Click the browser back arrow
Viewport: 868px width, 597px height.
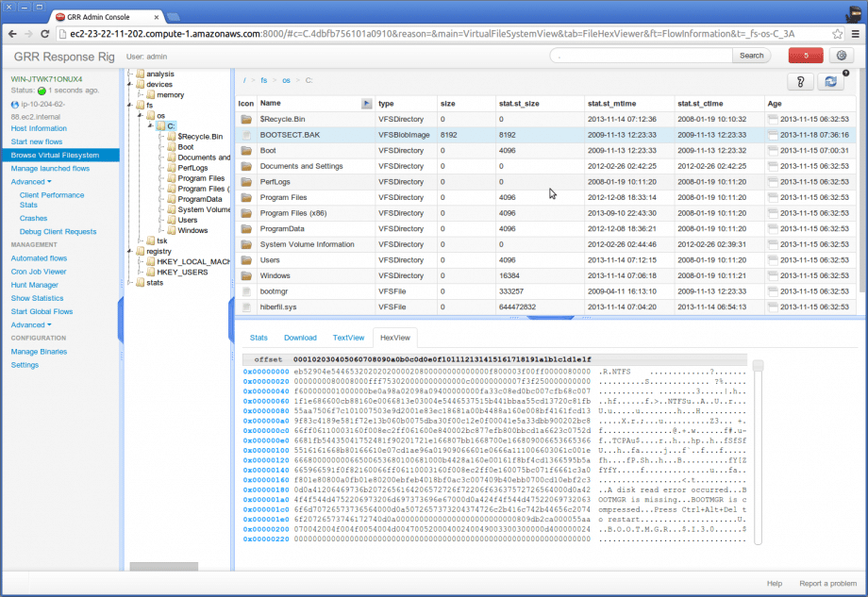point(11,33)
